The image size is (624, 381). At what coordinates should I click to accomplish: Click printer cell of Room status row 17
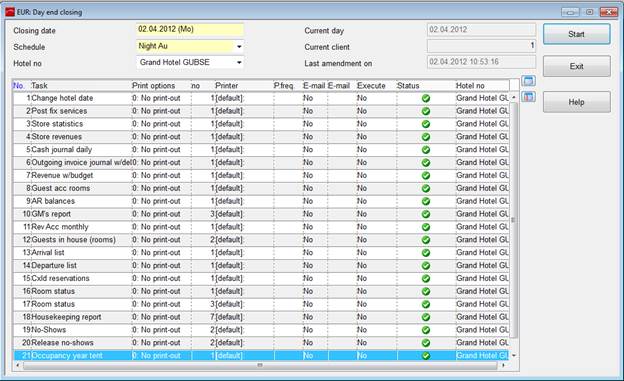click(244, 304)
